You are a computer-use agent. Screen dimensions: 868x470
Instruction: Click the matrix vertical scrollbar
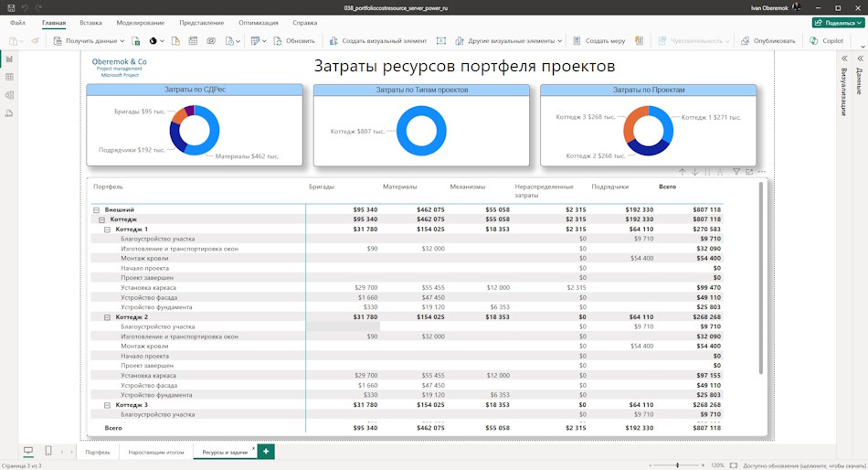click(x=761, y=278)
